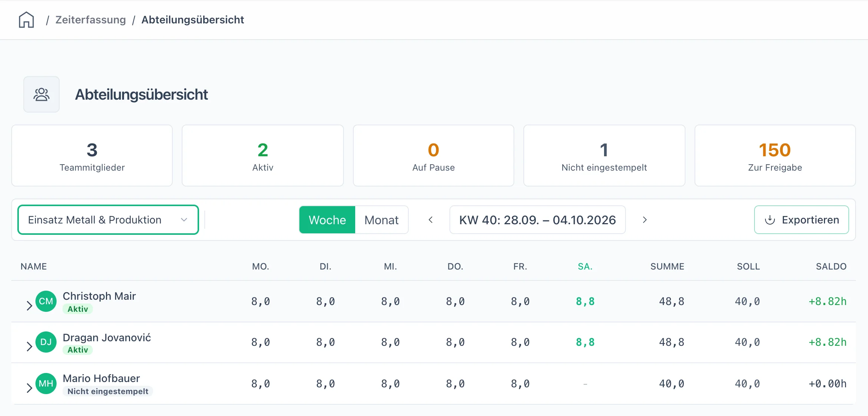Viewport: 868px width, 416px height.
Task: Click Dragan Jovanović's Aktiv status badge
Action: (x=78, y=350)
